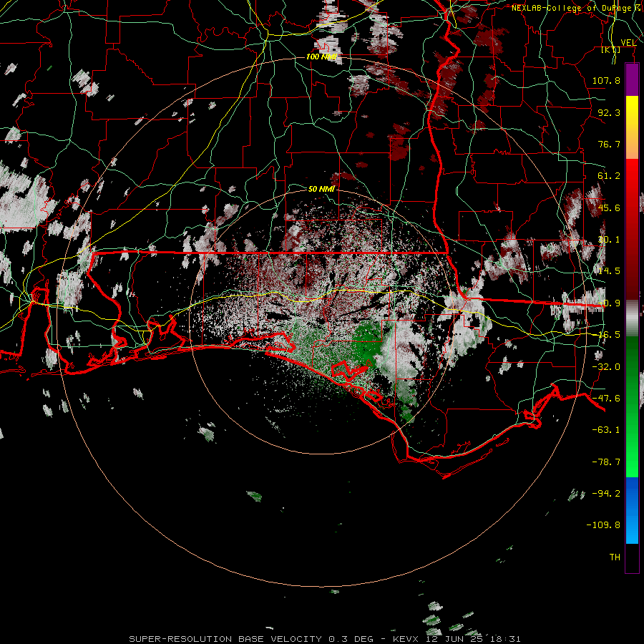
Task: Click the black TH segment of color bar
Action: pyautogui.click(x=632, y=557)
